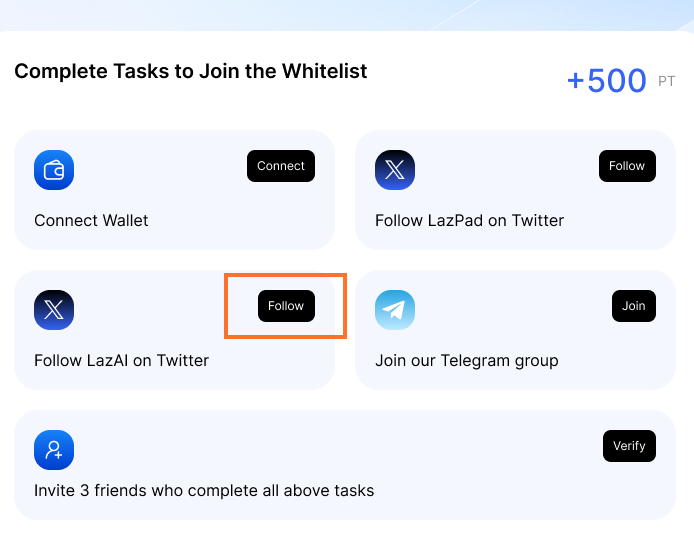
Task: Select the Follow LazAI on Twitter text
Action: click(x=121, y=361)
